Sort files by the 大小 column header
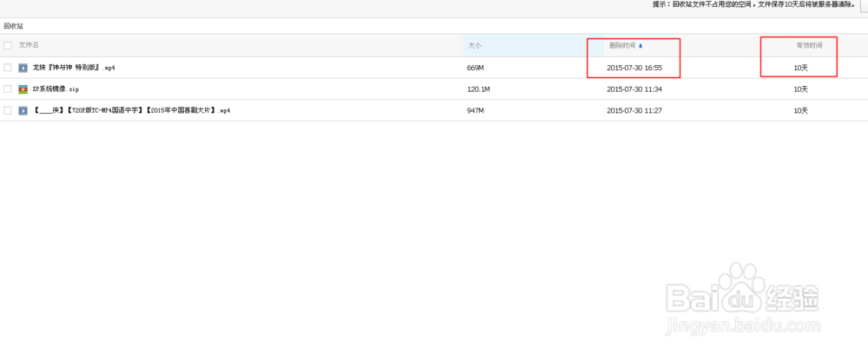868x355 pixels. click(x=475, y=45)
